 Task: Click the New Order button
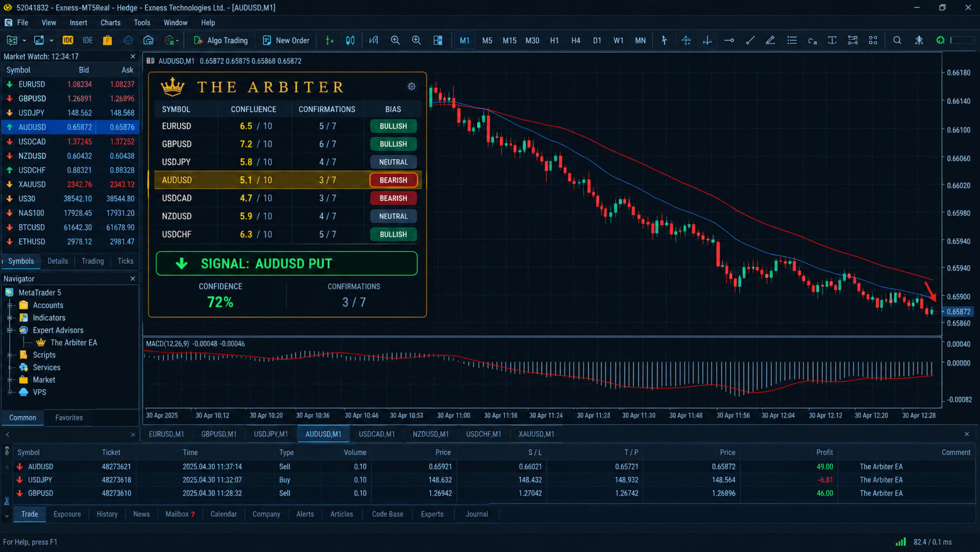point(286,40)
